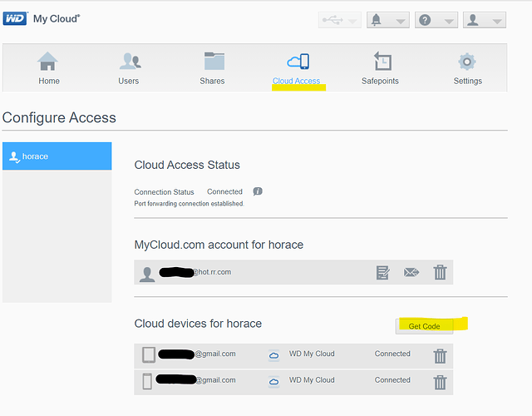The image size is (532, 416).
Task: Delete the second gmail.com cloud device
Action: [x=440, y=382]
